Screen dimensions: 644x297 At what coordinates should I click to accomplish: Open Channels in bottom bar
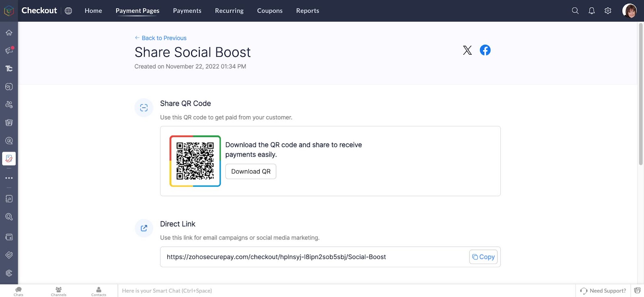59,291
